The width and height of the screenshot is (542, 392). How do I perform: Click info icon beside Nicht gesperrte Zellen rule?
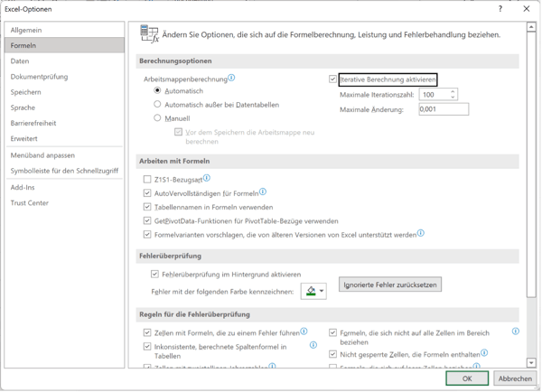click(x=484, y=352)
